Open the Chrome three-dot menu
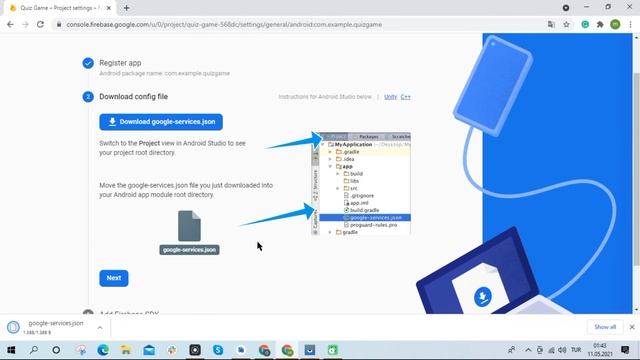640x360 pixels. point(631,24)
